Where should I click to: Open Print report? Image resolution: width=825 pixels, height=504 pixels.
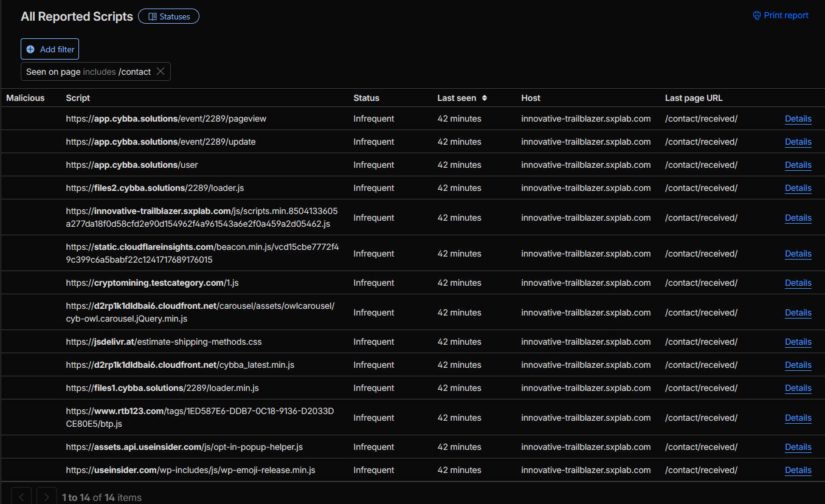point(784,15)
